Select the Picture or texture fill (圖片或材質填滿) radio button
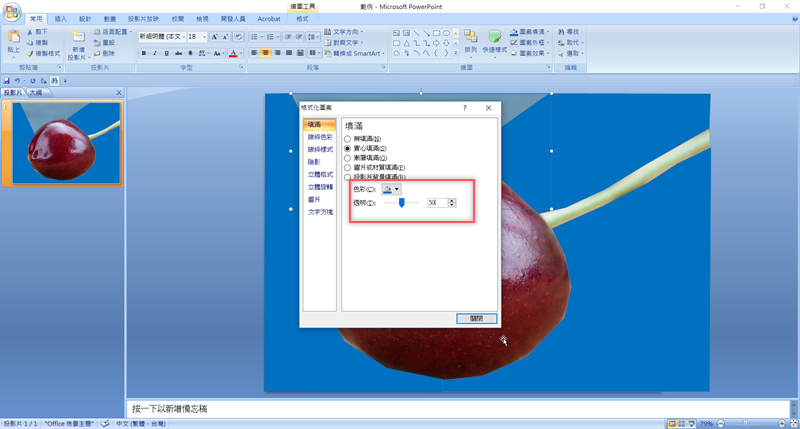 click(x=347, y=168)
